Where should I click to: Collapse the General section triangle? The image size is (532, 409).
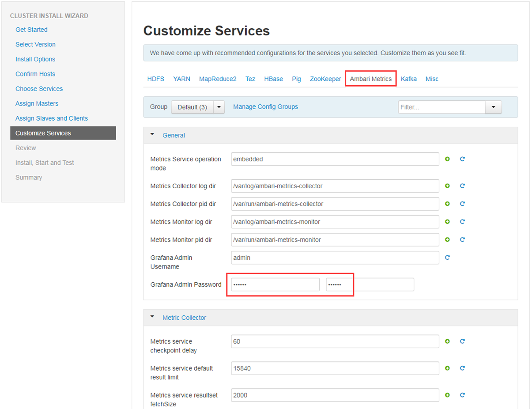click(x=152, y=135)
